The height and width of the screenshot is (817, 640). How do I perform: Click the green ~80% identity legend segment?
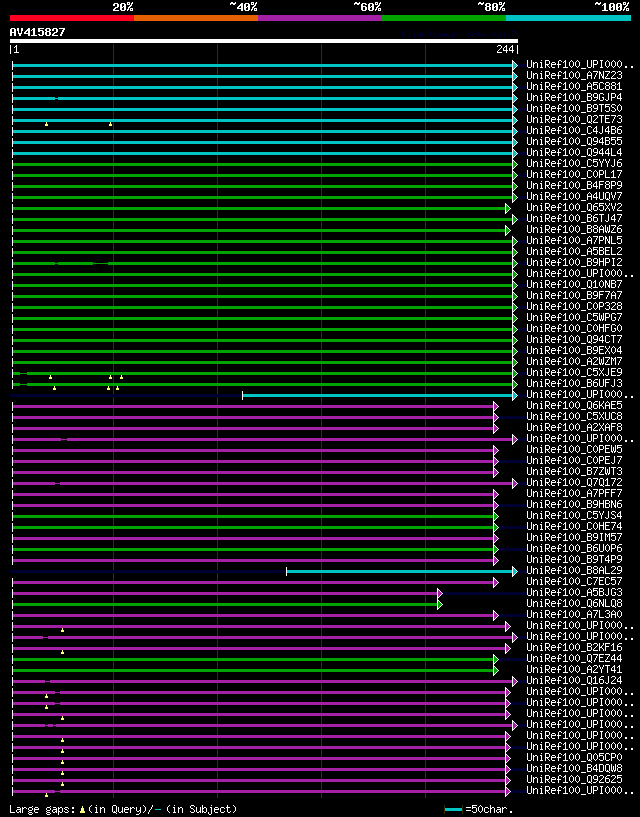(x=444, y=18)
